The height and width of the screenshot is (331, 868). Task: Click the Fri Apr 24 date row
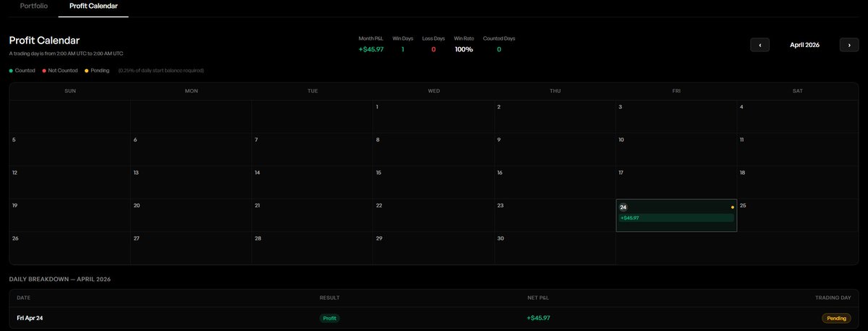[434, 318]
